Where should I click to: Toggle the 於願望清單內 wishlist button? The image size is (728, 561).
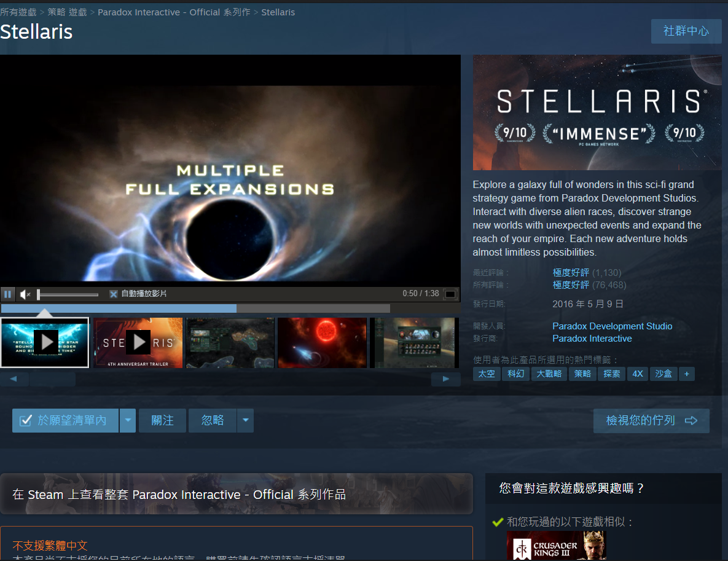click(66, 421)
